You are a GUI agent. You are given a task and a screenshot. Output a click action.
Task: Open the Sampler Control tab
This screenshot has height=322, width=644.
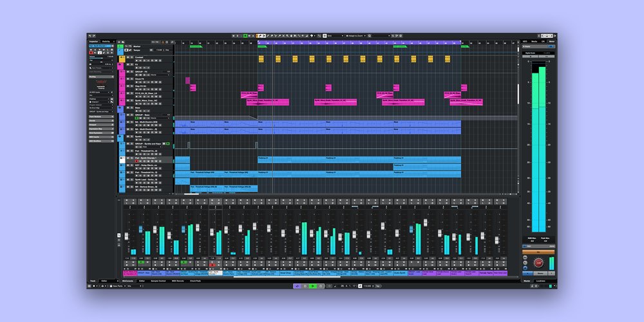158,281
